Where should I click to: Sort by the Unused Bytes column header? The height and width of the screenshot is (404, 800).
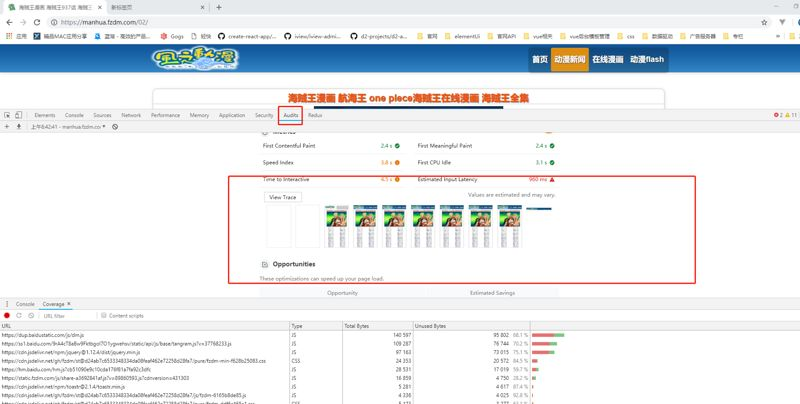471,326
